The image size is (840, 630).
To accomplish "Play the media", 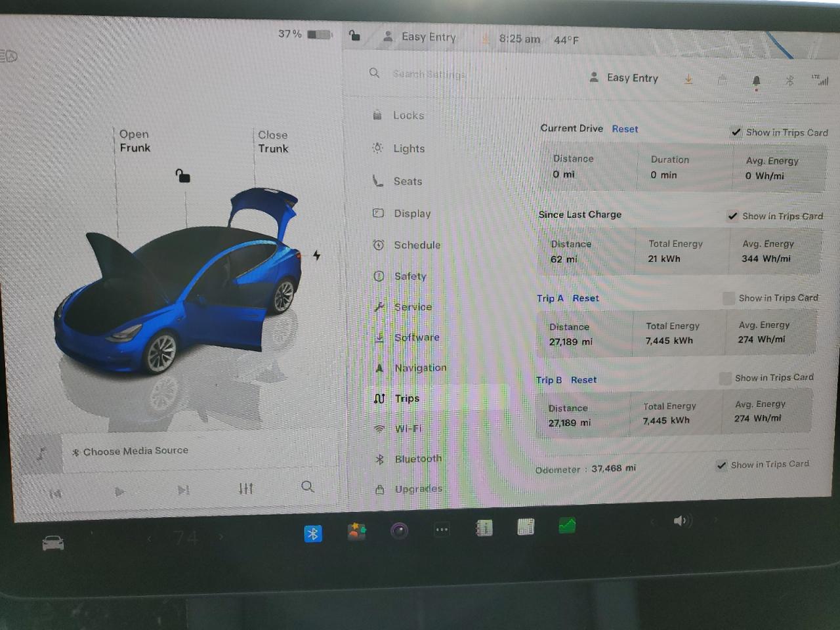I will click(x=119, y=492).
